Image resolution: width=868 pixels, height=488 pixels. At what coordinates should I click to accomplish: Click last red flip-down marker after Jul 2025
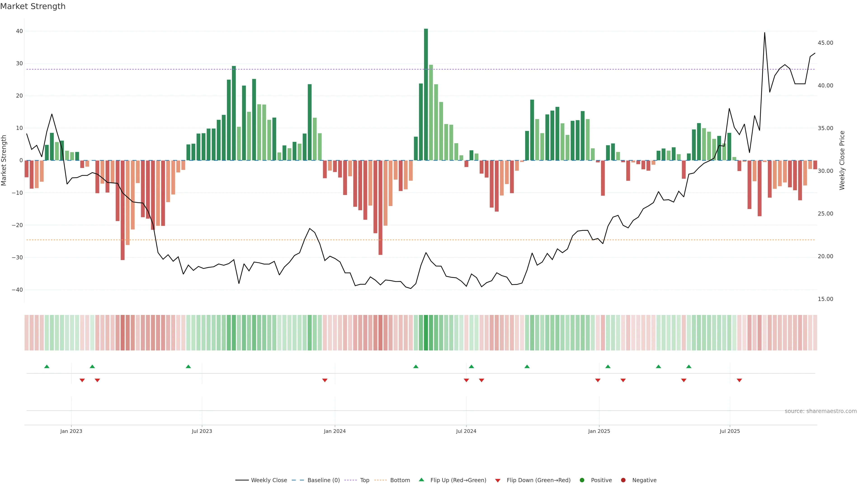pos(739,380)
